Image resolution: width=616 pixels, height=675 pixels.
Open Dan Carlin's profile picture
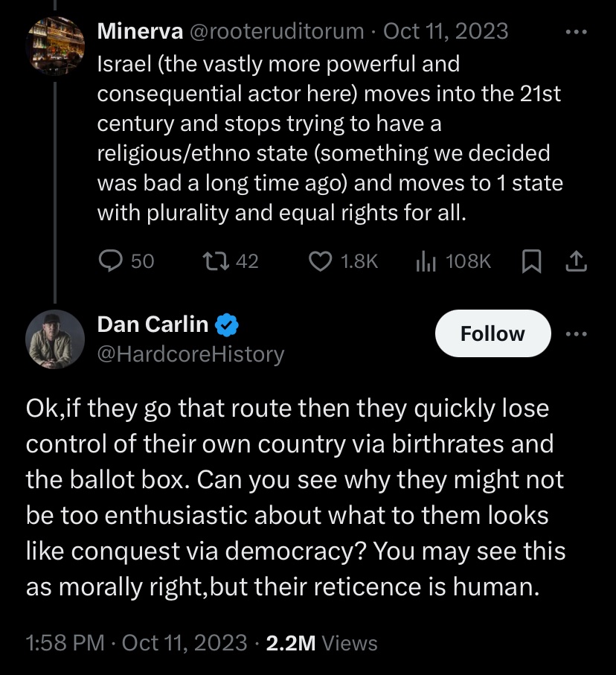point(55,339)
